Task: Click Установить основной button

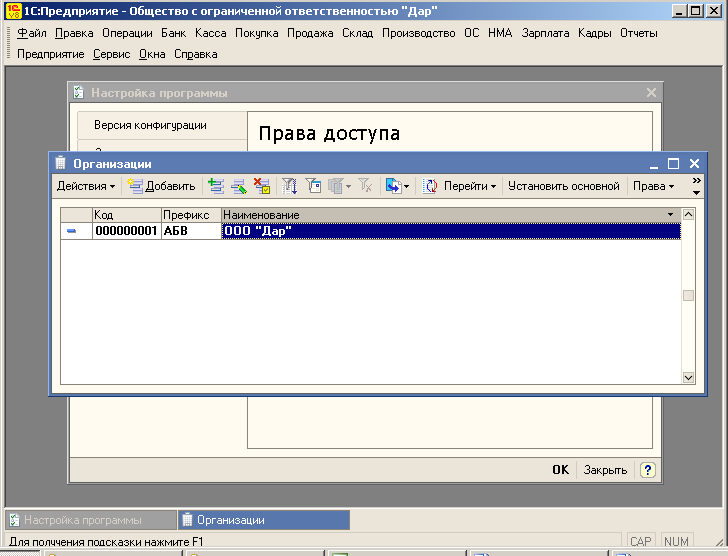Action: coord(564,186)
